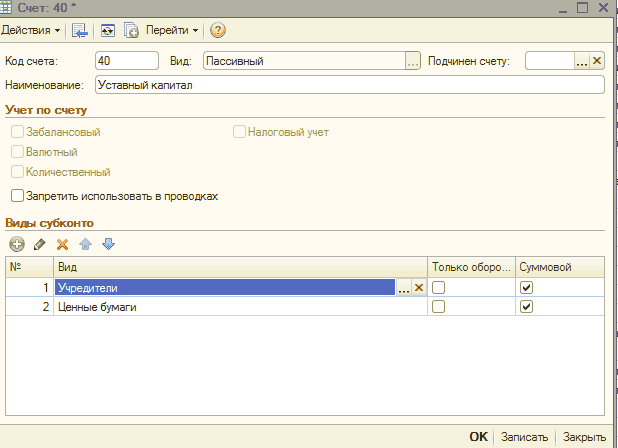Open selection dialog for Подчинен счету

581,61
